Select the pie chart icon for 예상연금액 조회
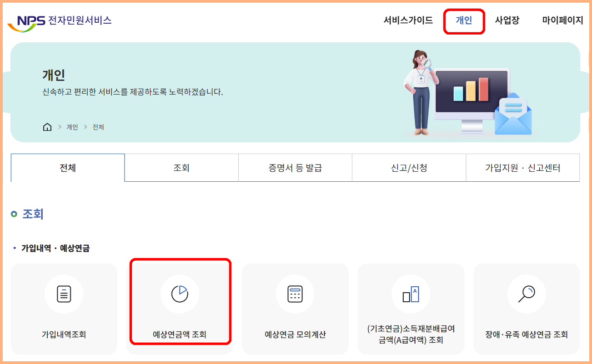The height and width of the screenshot is (364, 592). coord(179,294)
